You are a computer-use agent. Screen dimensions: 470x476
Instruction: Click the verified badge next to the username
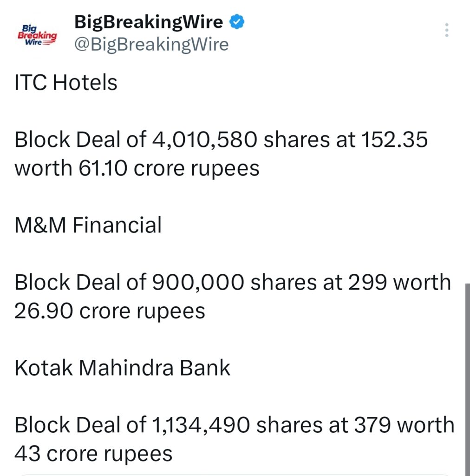pos(237,21)
